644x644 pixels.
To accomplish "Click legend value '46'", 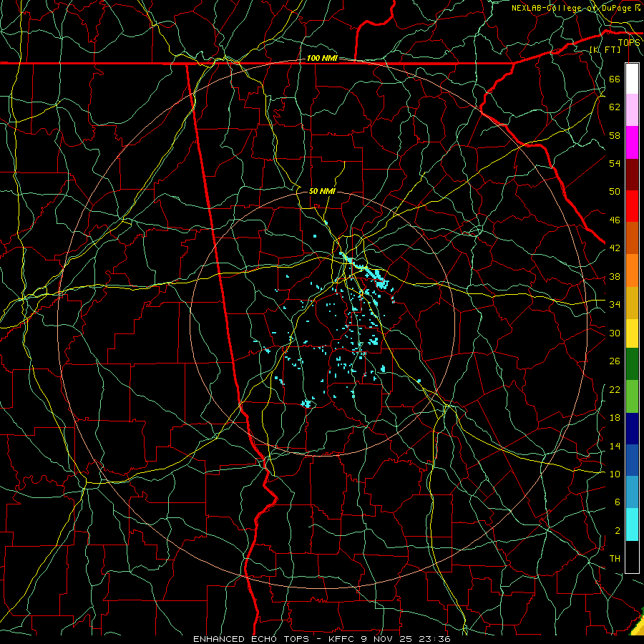I will click(x=615, y=220).
